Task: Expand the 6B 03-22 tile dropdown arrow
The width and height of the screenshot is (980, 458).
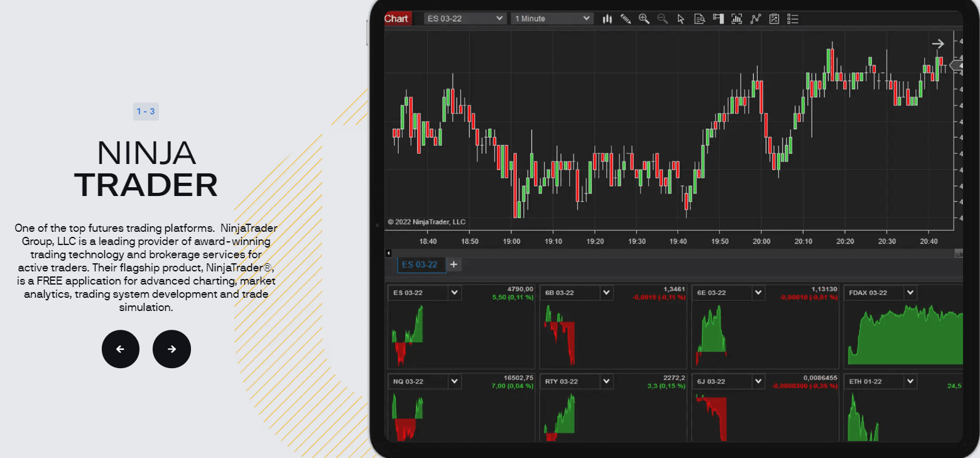Action: point(606,293)
